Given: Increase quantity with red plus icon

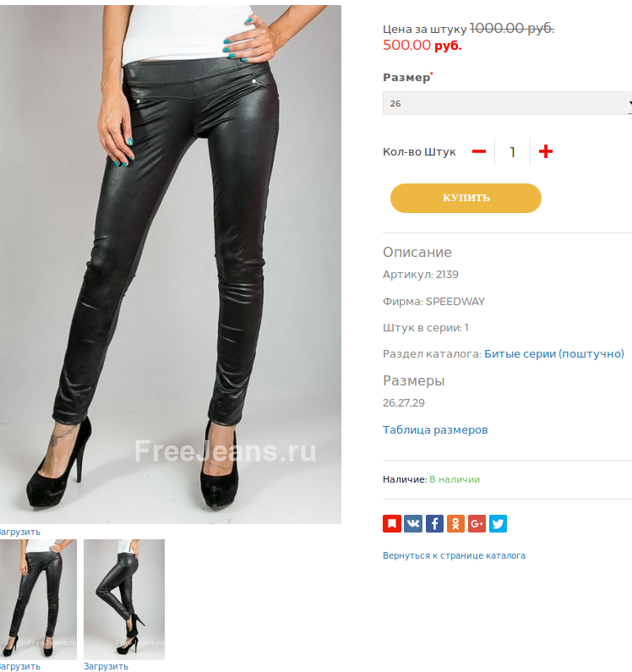Looking at the screenshot, I should pos(546,151).
